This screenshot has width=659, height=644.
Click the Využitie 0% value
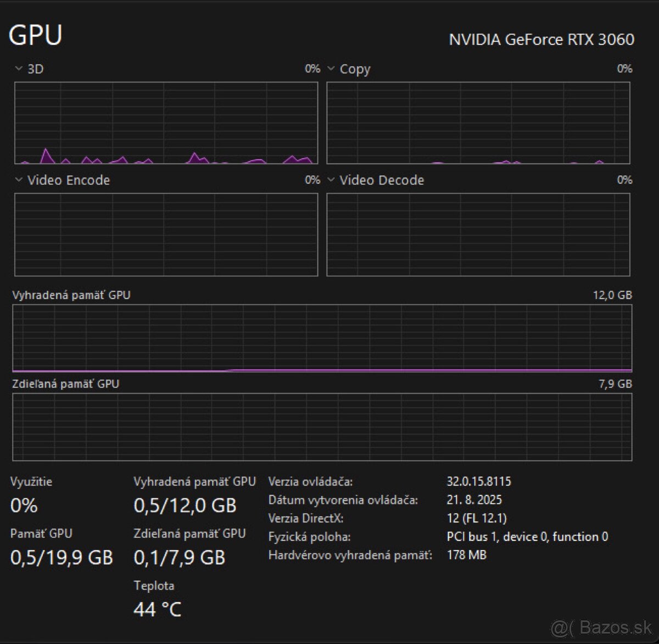click(24, 506)
